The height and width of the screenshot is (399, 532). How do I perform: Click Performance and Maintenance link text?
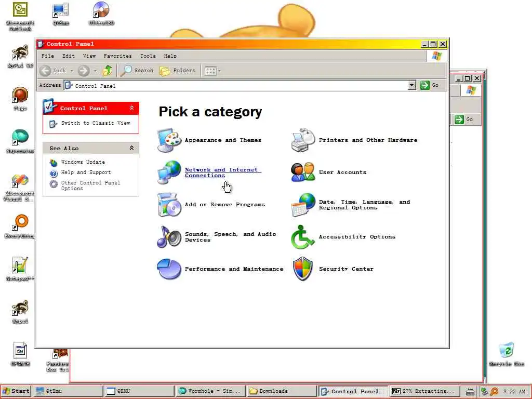coord(234,269)
